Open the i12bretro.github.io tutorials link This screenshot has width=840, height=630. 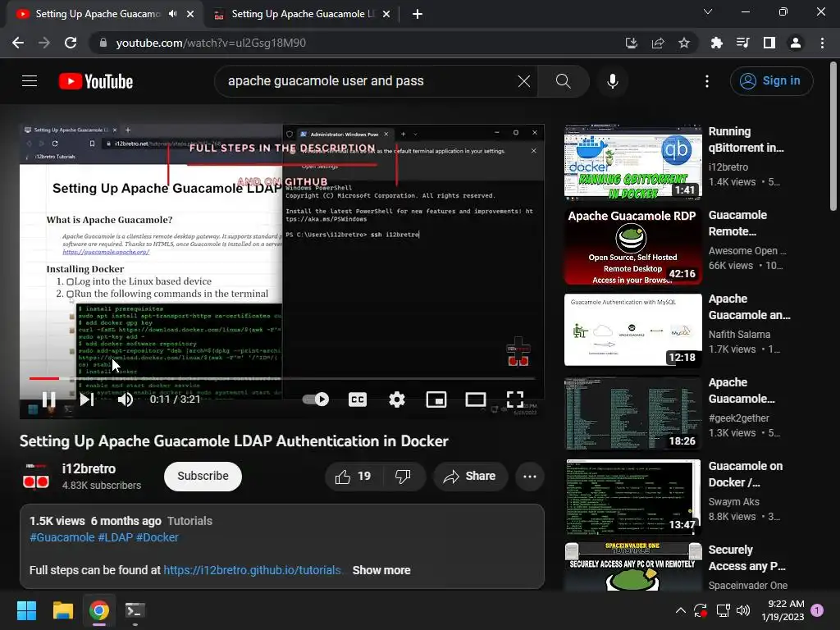click(253, 570)
